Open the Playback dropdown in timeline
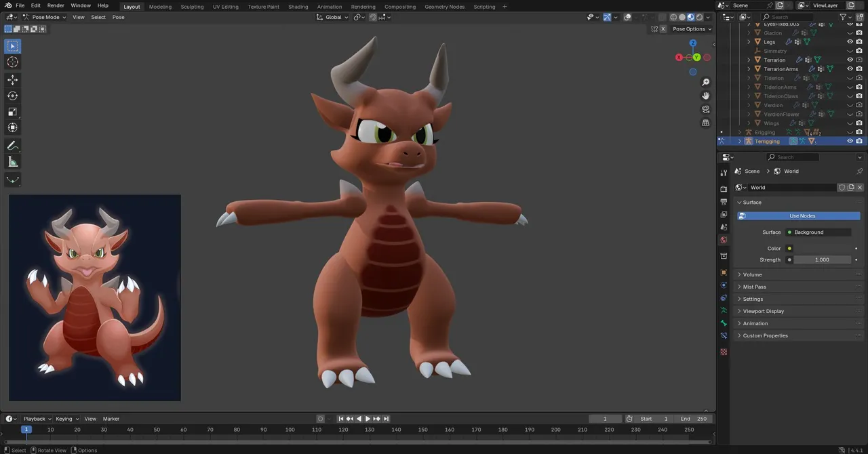Screen dimensions: 868x454 [37, 419]
